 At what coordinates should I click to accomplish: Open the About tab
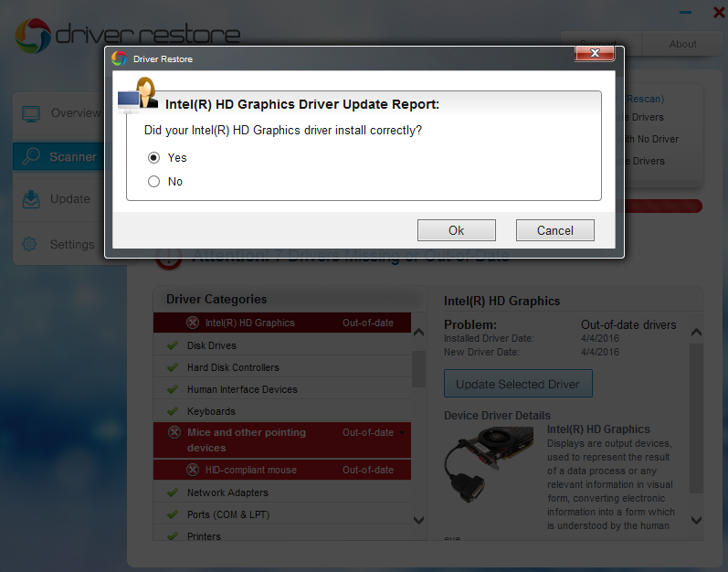(682, 44)
